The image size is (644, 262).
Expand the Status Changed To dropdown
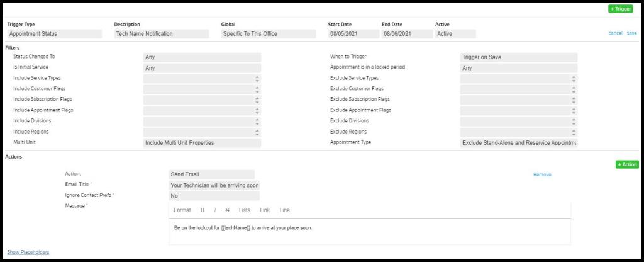click(x=202, y=57)
